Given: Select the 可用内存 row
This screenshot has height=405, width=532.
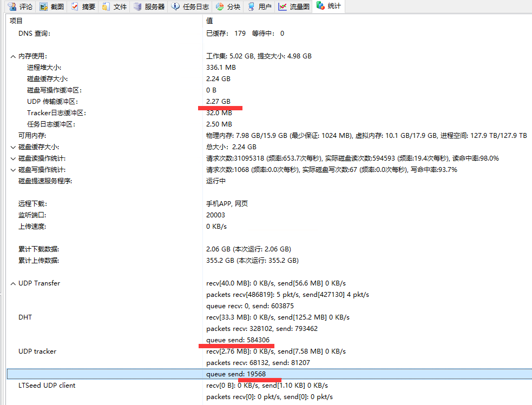Looking at the screenshot, I should (270, 136).
